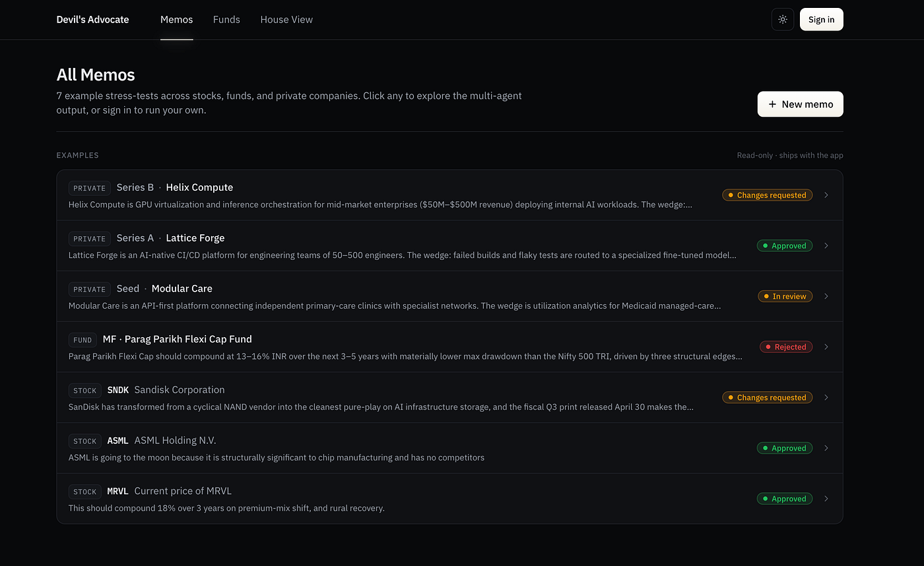Select the MRVL ticker text
Viewport: 924px width, 566px height.
coord(118,491)
